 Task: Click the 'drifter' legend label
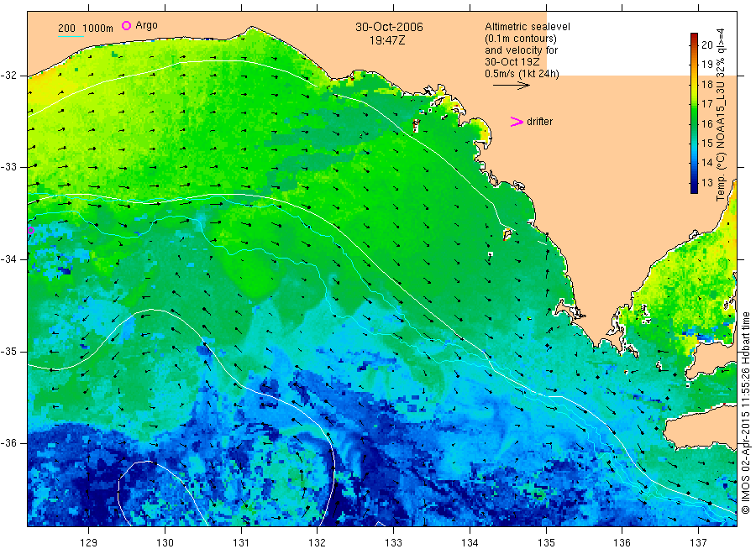539,122
